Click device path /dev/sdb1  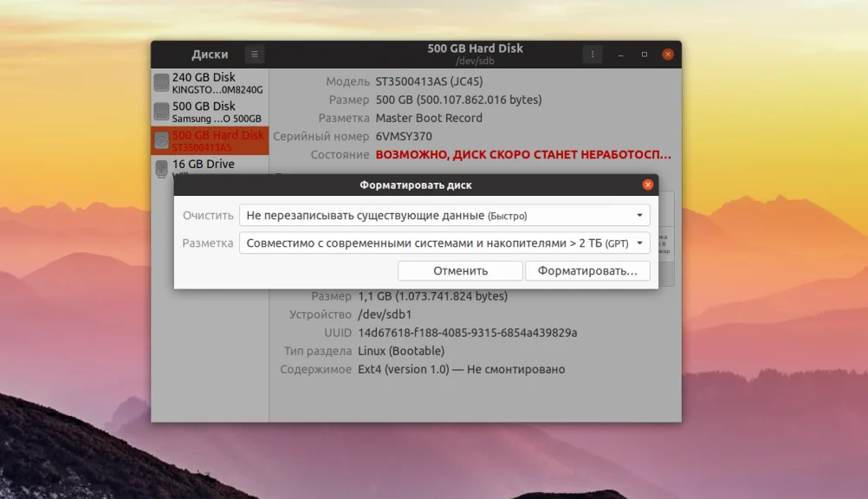click(x=385, y=314)
